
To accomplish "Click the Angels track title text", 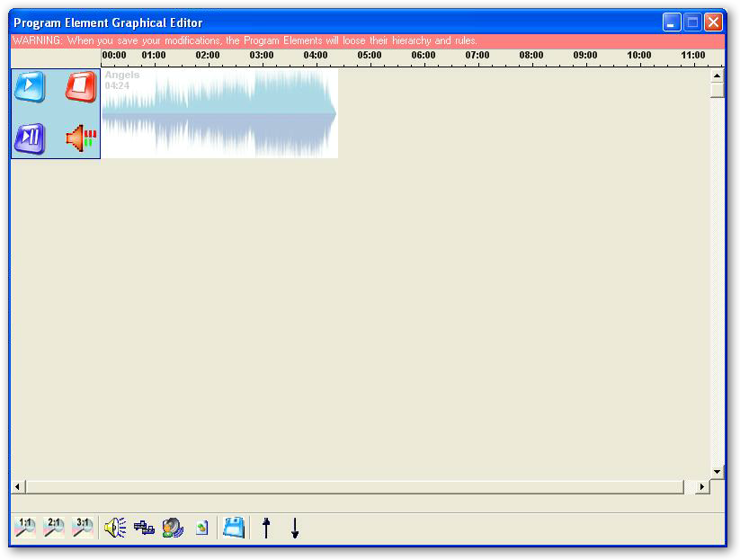I will click(x=122, y=75).
